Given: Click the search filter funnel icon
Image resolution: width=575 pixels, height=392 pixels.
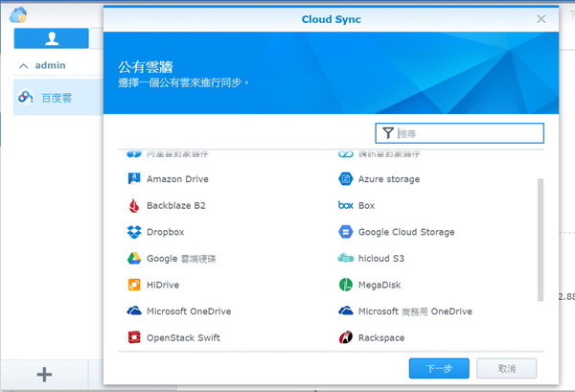Looking at the screenshot, I should point(388,133).
